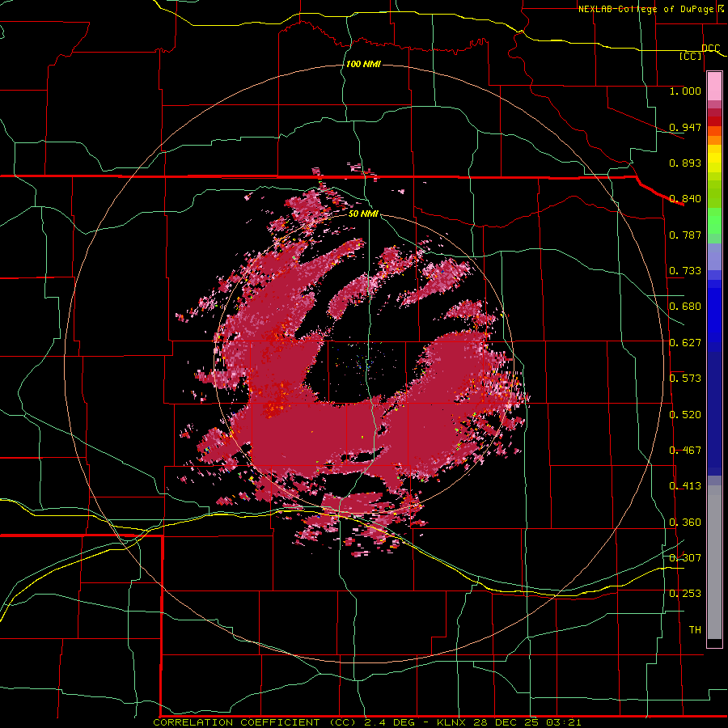This screenshot has height=728, width=728.
Task: Select the 1.000 value on the color scale
Action: pyautogui.click(x=685, y=91)
